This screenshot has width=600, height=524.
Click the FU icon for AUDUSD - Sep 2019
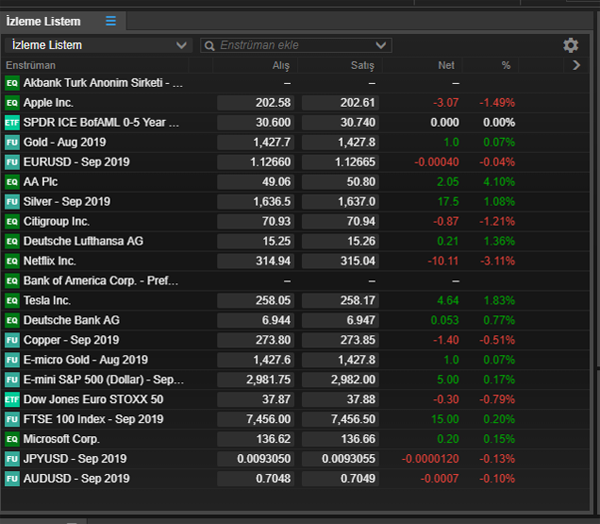(12, 478)
